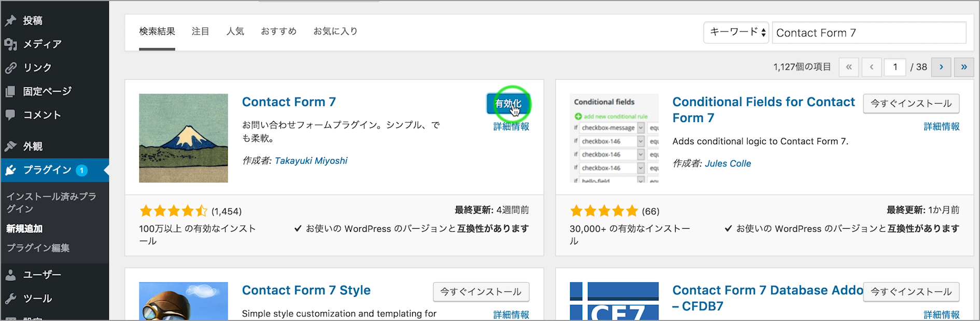
Task: Open the Contact Form 7 plugin title link
Action: click(289, 102)
